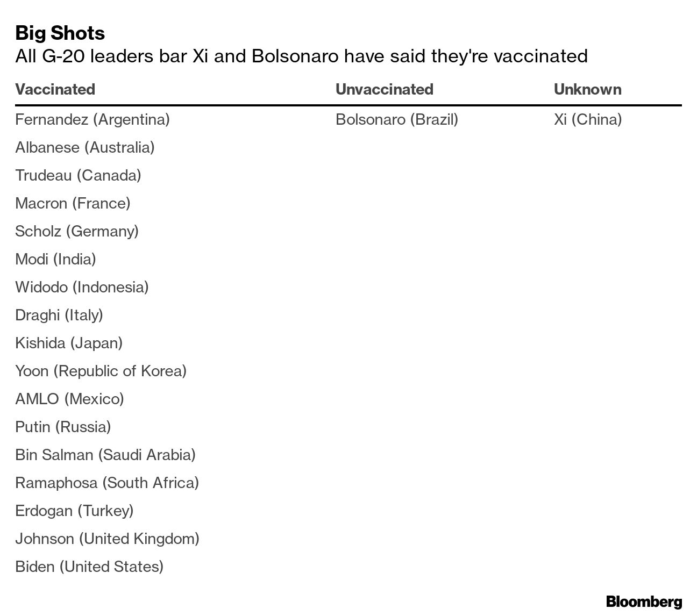Select the Albanese (Australia) row
697x616 pixels.
click(84, 147)
